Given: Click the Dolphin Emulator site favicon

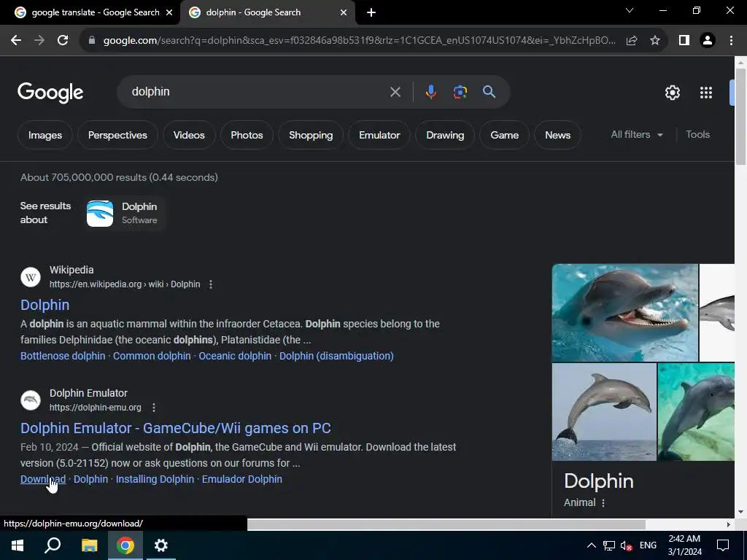Looking at the screenshot, I should (x=31, y=400).
